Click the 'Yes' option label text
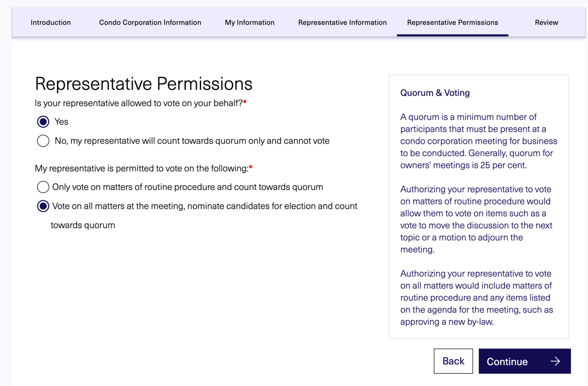The width and height of the screenshot is (588, 386). 61,122
